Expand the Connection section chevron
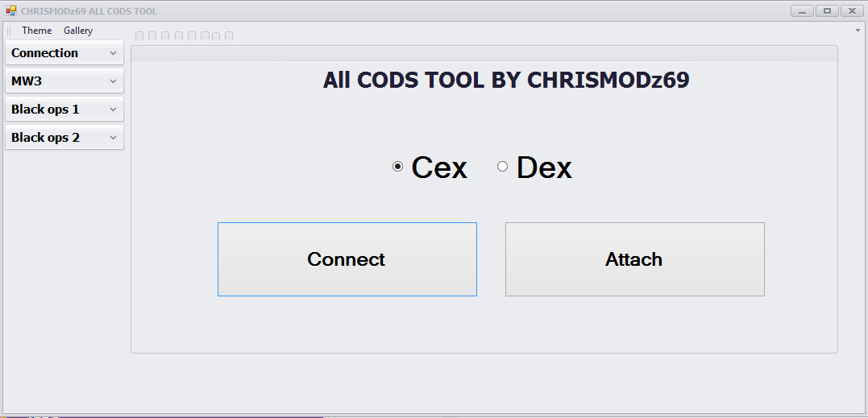This screenshot has width=868, height=418. pos(113,53)
